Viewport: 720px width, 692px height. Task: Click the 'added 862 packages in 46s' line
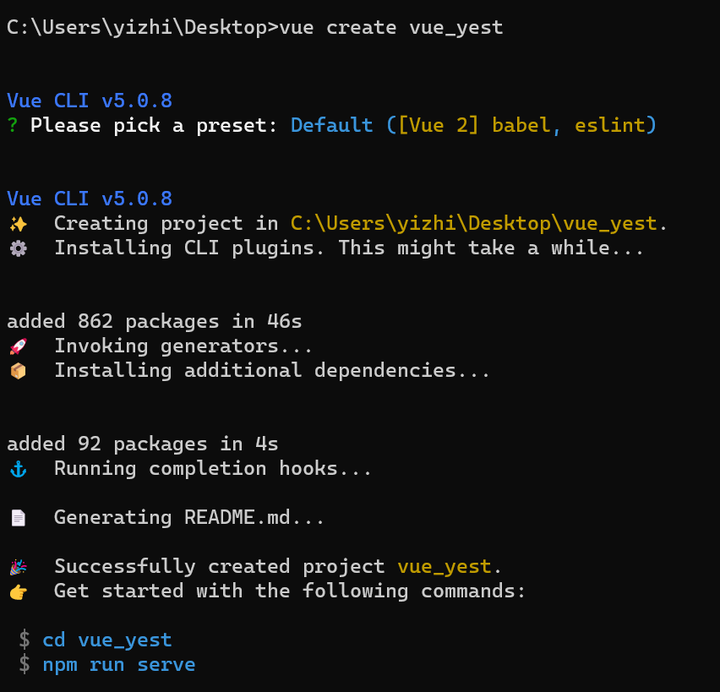tap(154, 321)
